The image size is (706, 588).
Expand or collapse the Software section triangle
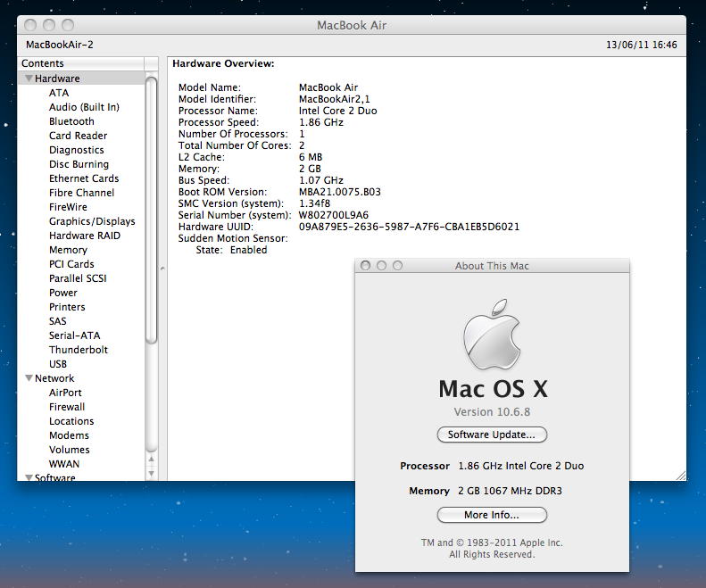coord(29,478)
